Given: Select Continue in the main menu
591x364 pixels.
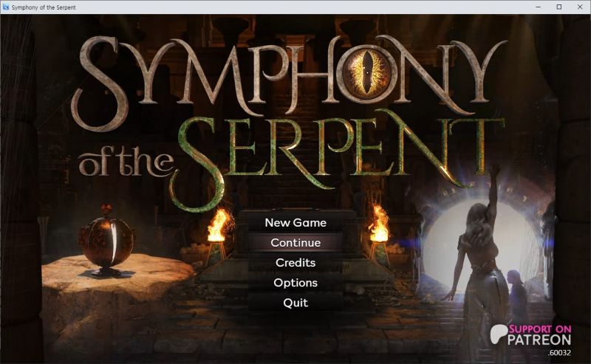Looking at the screenshot, I should click(295, 243).
